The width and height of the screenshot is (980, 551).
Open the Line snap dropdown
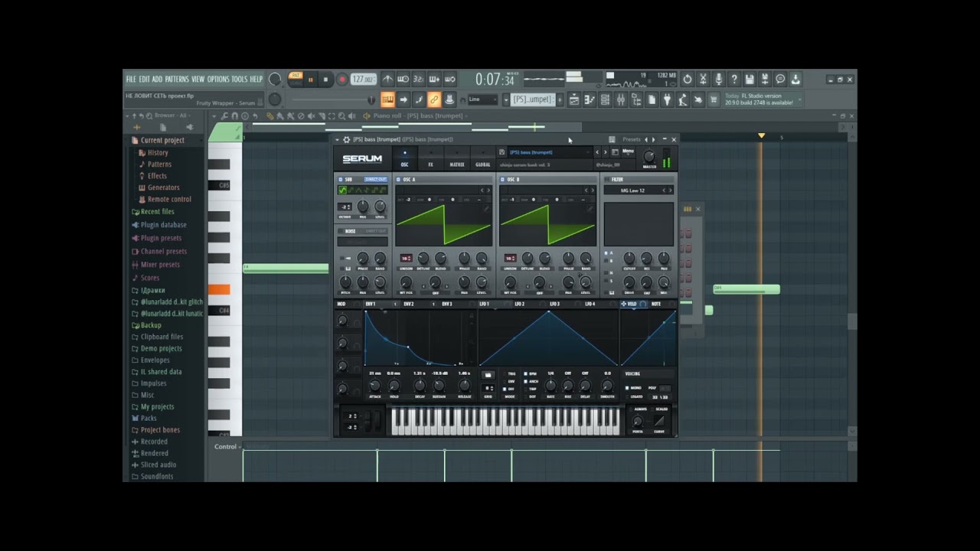[x=483, y=99]
